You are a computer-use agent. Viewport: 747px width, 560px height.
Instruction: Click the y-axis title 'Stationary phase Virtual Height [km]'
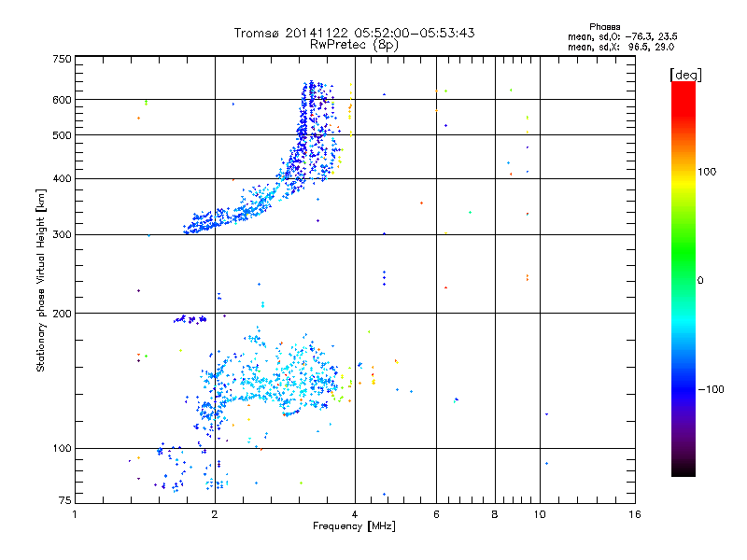point(41,280)
